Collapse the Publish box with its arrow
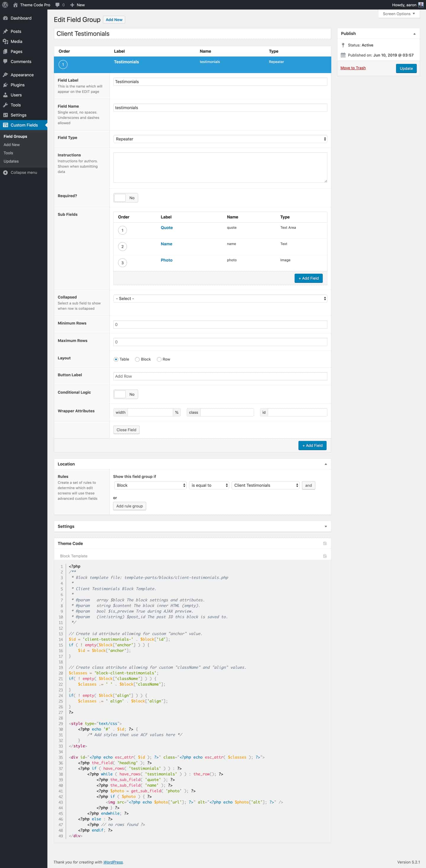The width and height of the screenshot is (426, 868). (x=414, y=34)
